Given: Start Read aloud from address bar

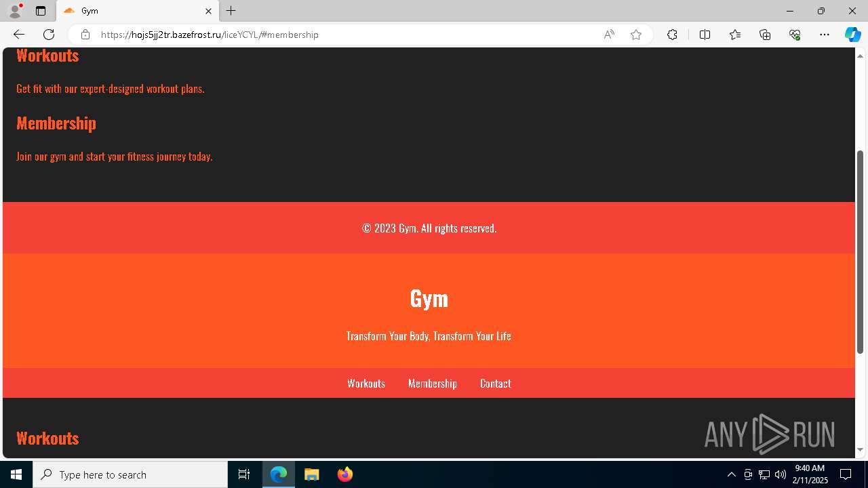Looking at the screenshot, I should pos(609,35).
